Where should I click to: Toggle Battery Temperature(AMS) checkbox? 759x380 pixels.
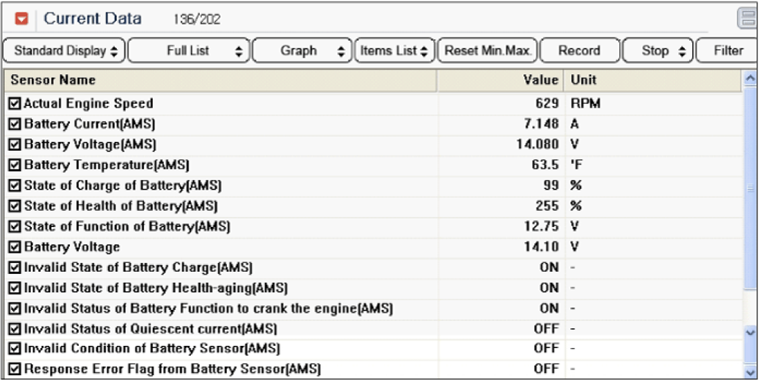tap(15, 165)
